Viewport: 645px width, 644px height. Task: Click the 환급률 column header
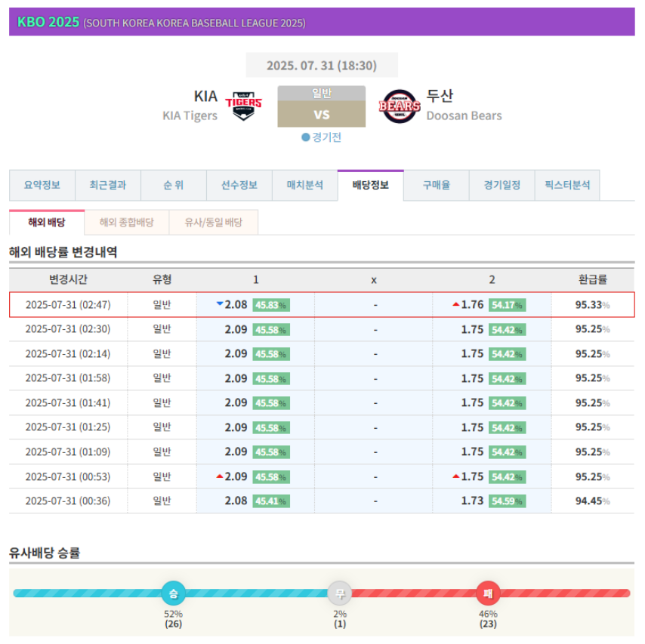point(593,279)
